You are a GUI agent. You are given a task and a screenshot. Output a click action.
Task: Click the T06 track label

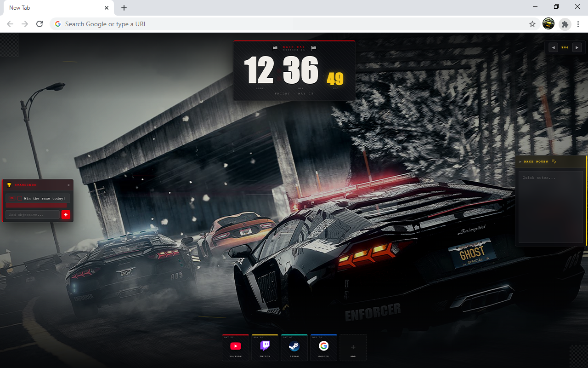[565, 47]
